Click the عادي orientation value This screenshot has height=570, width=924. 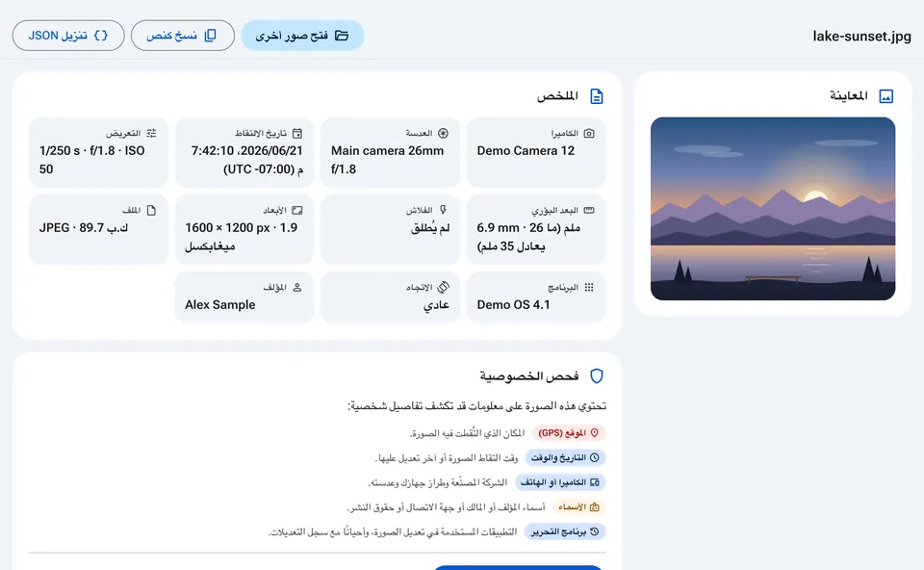pyautogui.click(x=436, y=305)
